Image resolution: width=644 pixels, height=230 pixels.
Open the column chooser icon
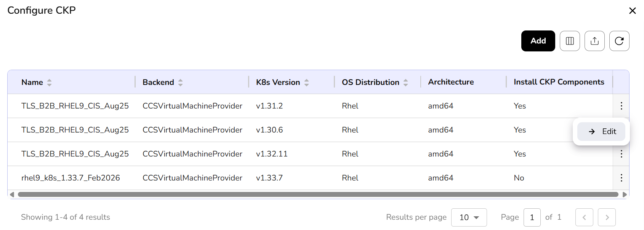pos(570,41)
